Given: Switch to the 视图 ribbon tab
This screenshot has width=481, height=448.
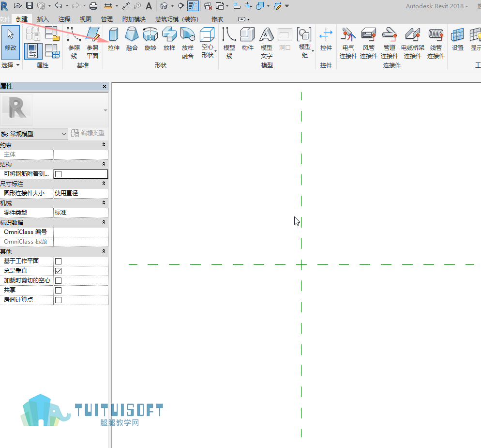Looking at the screenshot, I should point(86,19).
